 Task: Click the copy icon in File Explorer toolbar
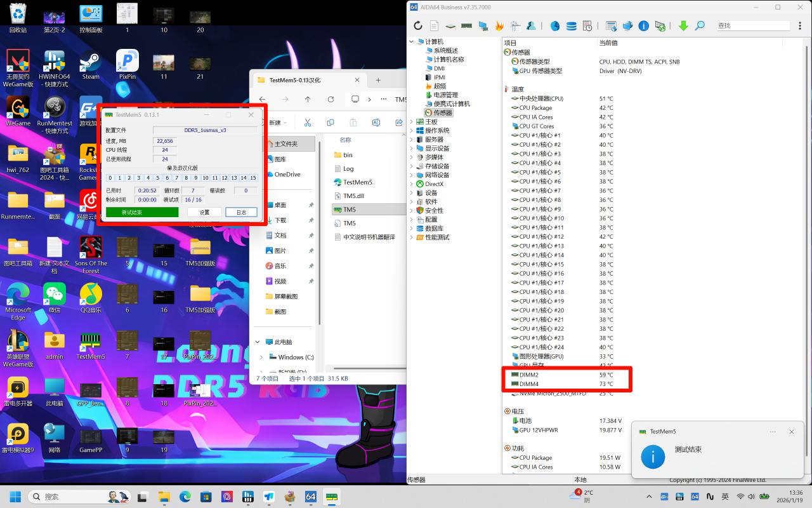point(331,123)
